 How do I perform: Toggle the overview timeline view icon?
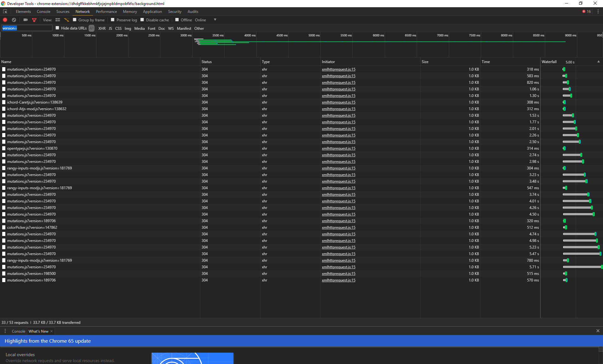click(66, 20)
